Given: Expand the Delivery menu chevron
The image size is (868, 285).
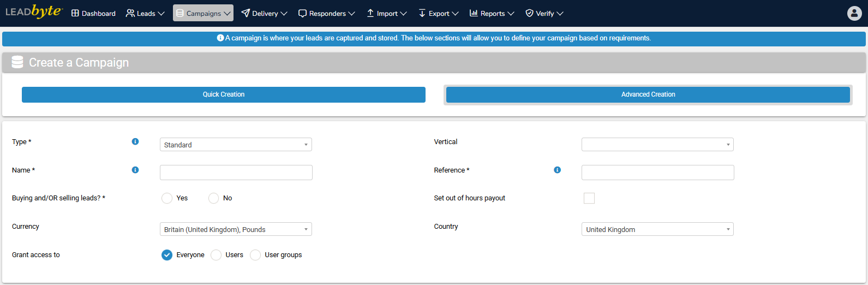Looking at the screenshot, I should pyautogui.click(x=284, y=14).
